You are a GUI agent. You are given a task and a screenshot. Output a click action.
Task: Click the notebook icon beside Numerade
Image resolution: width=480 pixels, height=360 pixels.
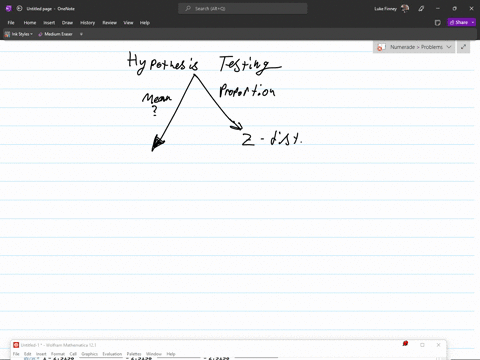point(381,47)
